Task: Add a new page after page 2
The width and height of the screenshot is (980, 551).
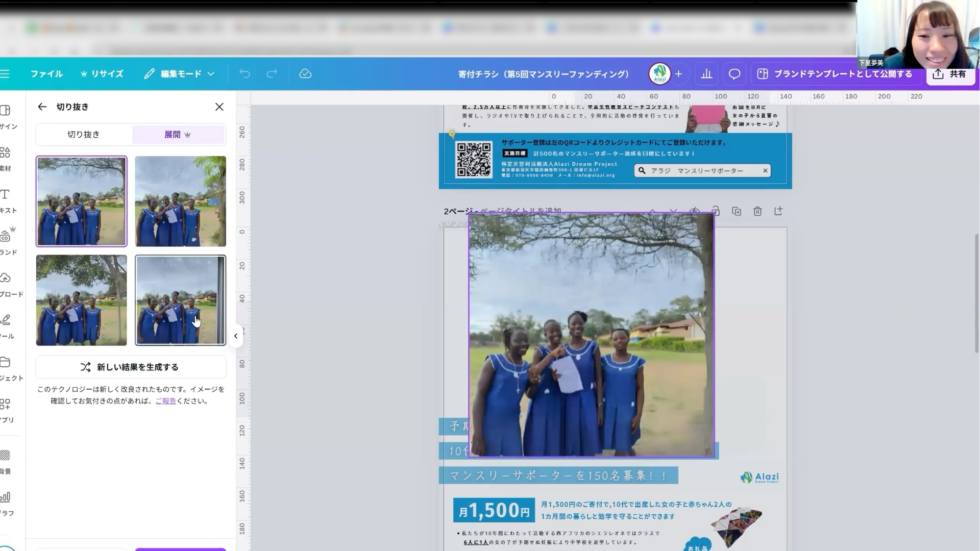Action: 778,211
